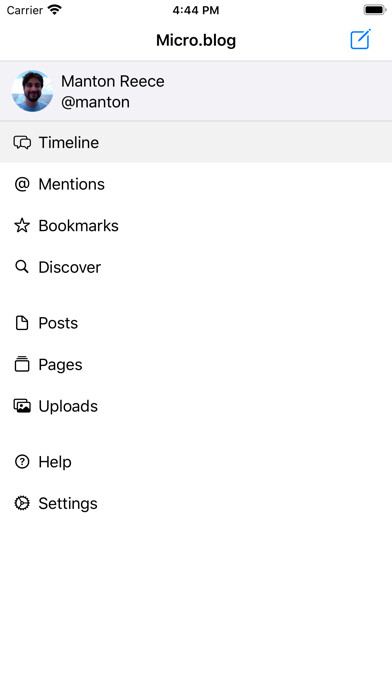Viewport: 392px width, 696px height.
Task: Click the Uploads photo icon
Action: (22, 406)
